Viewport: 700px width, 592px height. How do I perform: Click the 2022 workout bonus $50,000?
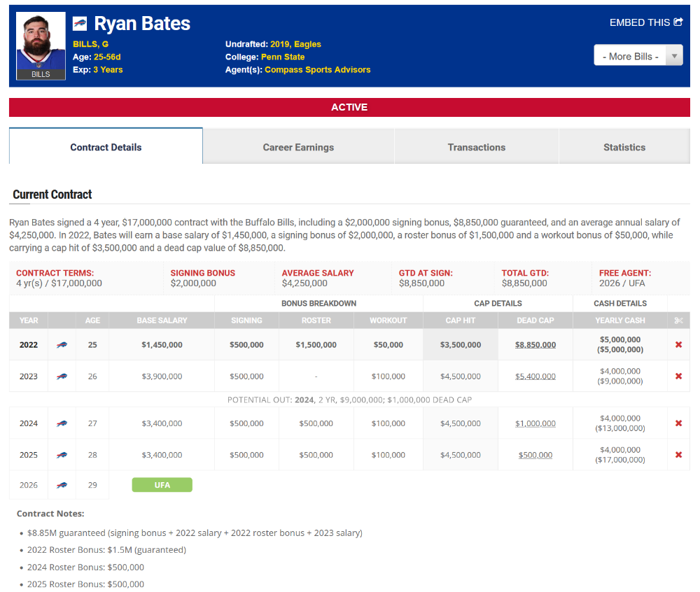(388, 345)
